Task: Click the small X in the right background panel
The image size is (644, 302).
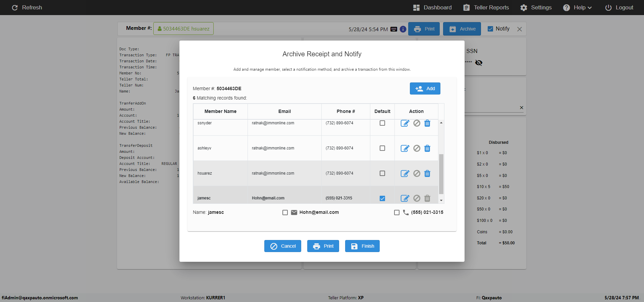Action: [x=522, y=108]
